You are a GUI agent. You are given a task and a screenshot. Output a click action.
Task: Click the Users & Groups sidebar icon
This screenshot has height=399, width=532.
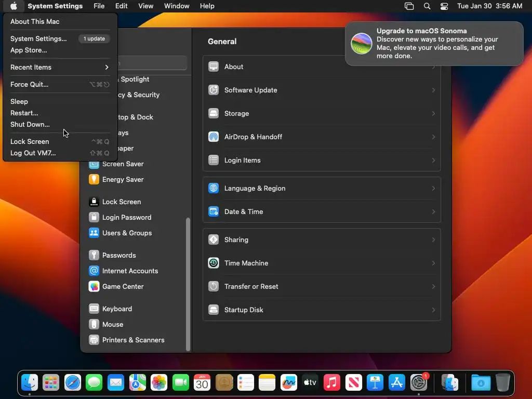pyautogui.click(x=94, y=233)
